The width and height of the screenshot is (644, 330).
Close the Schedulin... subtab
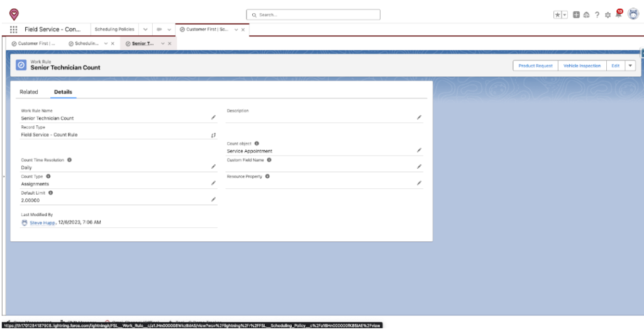113,43
